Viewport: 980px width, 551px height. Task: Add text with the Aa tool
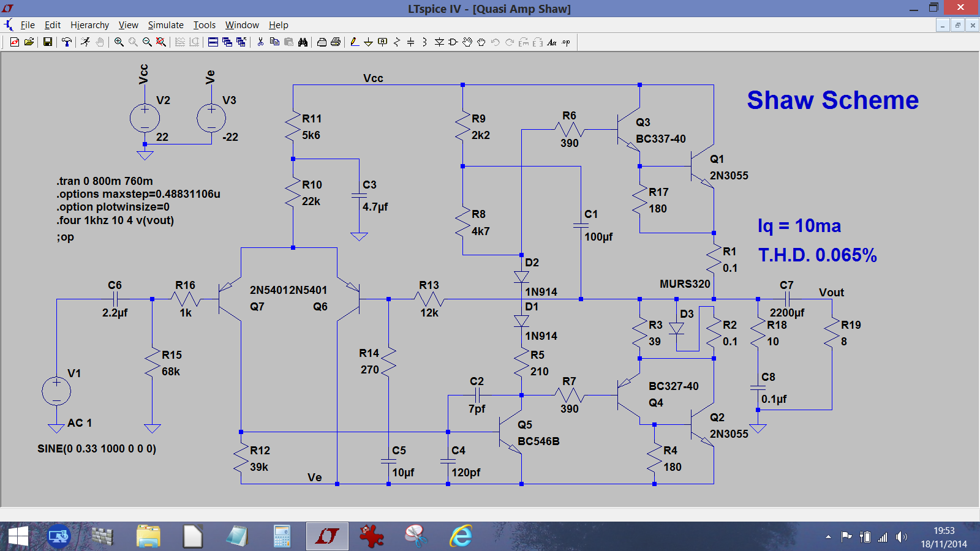[552, 42]
